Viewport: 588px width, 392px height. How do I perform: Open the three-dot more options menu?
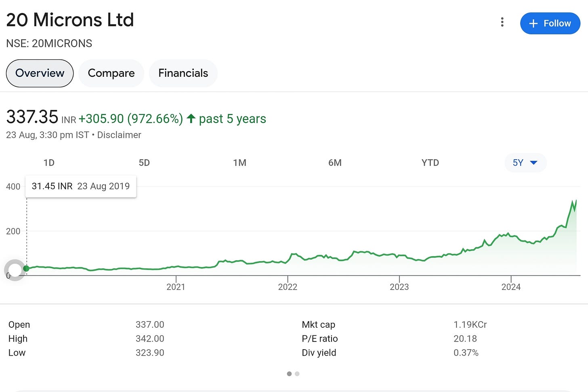(x=502, y=22)
